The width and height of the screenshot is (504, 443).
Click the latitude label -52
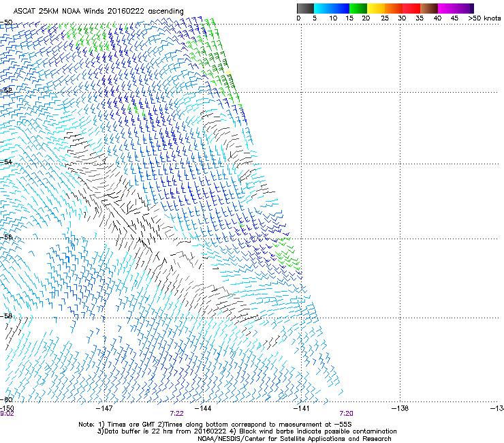6,90
